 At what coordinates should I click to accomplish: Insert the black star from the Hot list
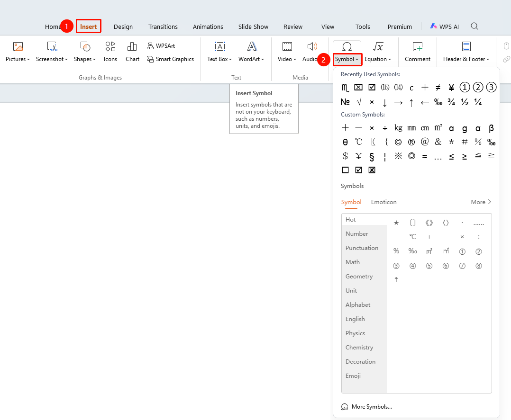pyautogui.click(x=396, y=223)
